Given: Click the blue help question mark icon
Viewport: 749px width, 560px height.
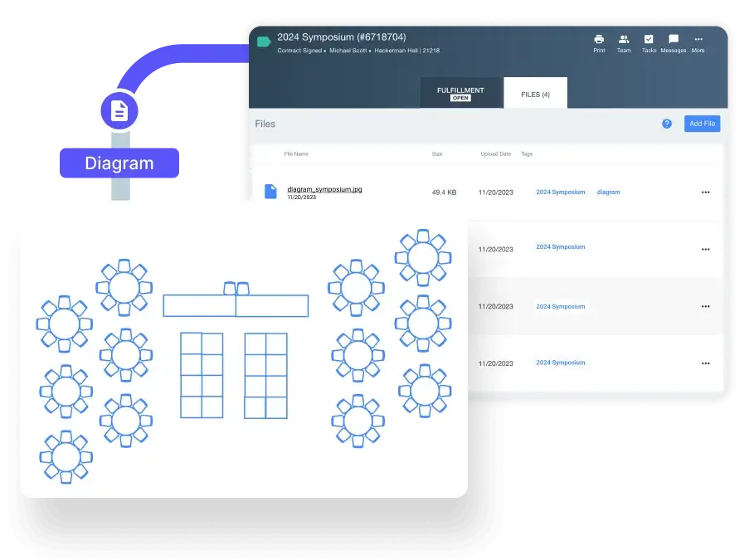Looking at the screenshot, I should click(x=667, y=124).
